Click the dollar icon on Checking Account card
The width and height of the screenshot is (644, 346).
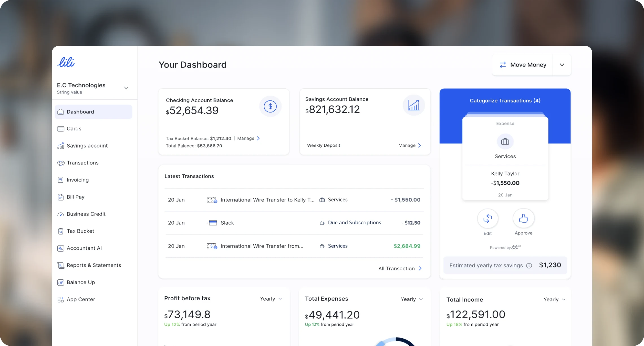(x=270, y=106)
